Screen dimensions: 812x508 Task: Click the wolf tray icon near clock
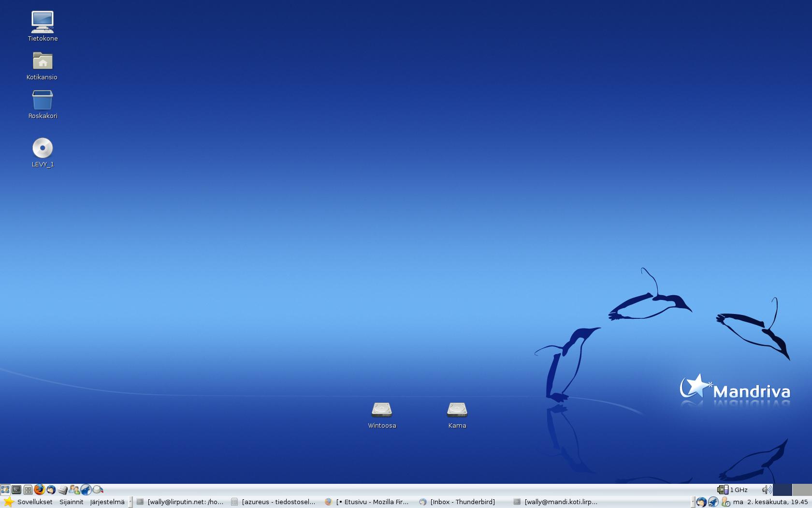point(713,502)
